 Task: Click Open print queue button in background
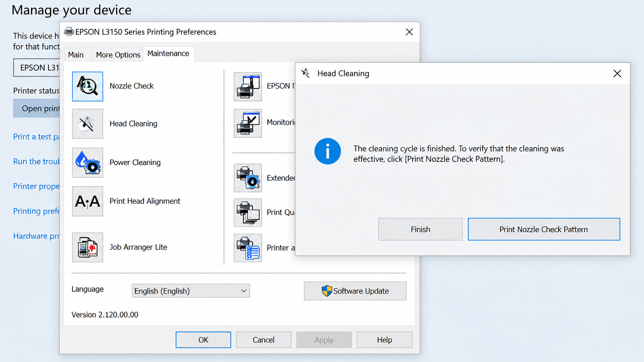(x=37, y=108)
